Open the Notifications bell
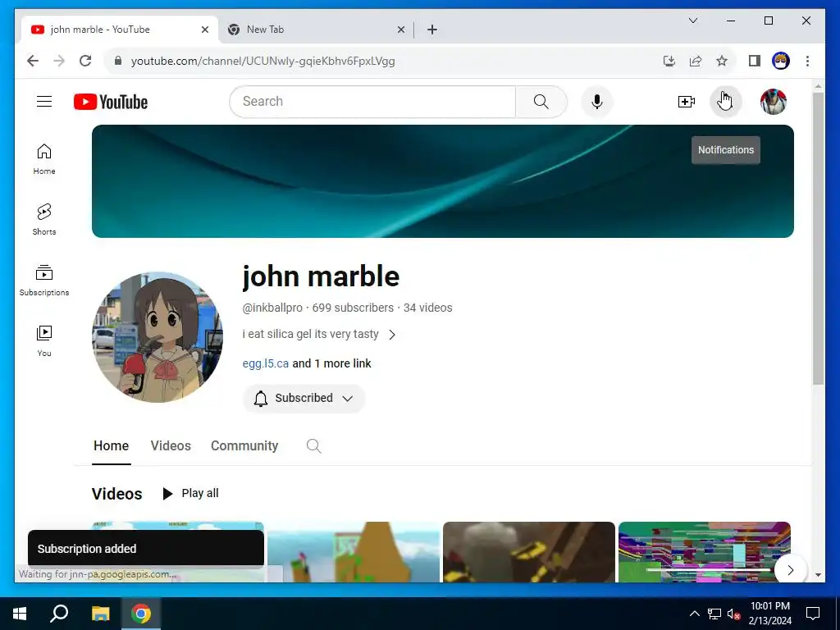Screen dimensions: 840x630 725,101
